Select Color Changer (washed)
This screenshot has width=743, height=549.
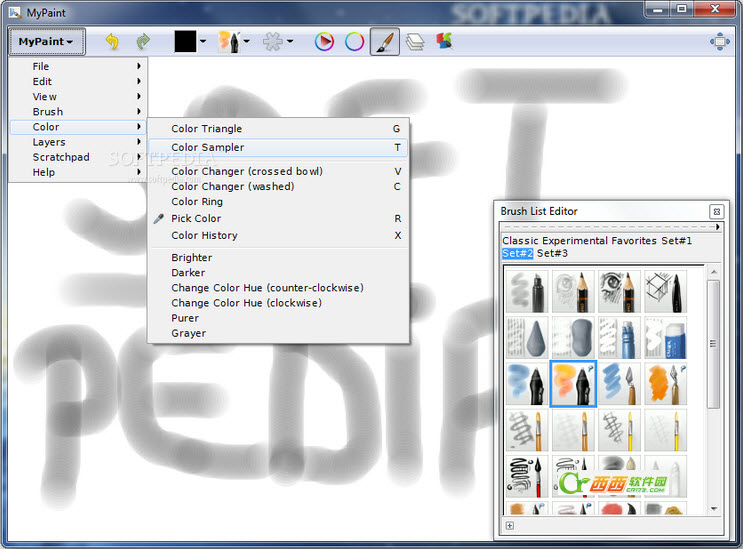pos(278,187)
